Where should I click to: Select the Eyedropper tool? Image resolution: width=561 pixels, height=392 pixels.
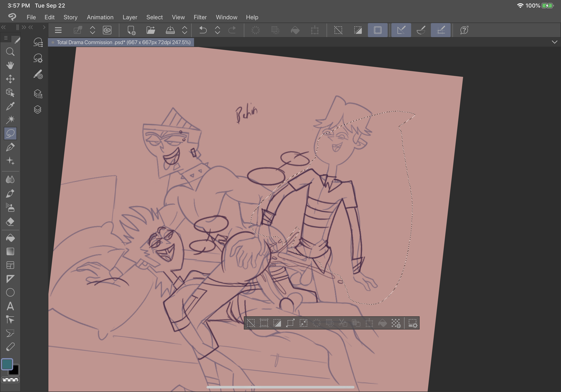pyautogui.click(x=10, y=106)
